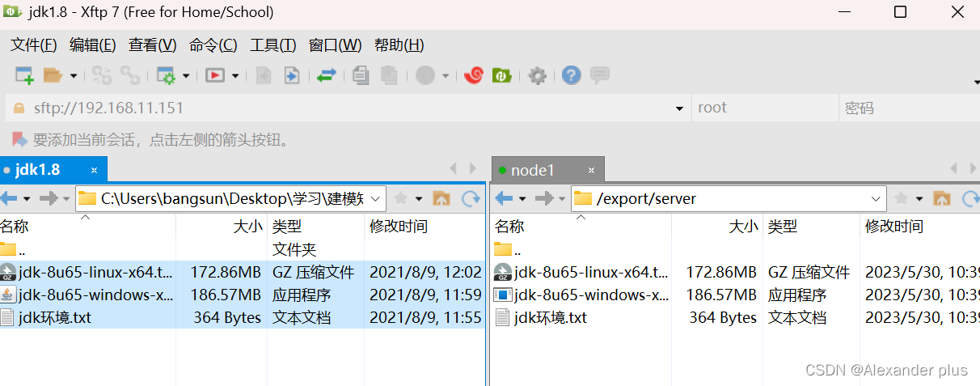Click the sftp://192.168.11.151 address field

348,108
